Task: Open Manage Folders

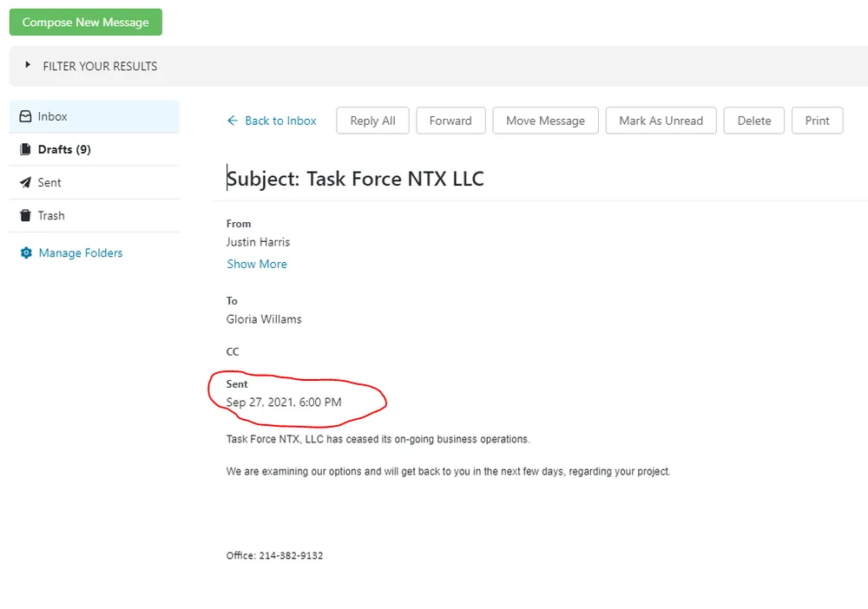Action: click(x=81, y=252)
